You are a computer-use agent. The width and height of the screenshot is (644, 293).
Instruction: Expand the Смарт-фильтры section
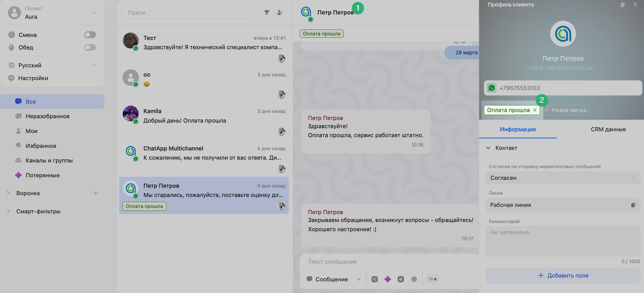click(x=8, y=211)
